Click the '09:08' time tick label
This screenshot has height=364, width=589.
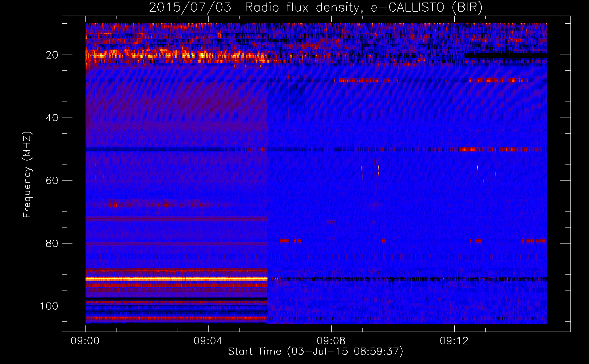pyautogui.click(x=331, y=341)
